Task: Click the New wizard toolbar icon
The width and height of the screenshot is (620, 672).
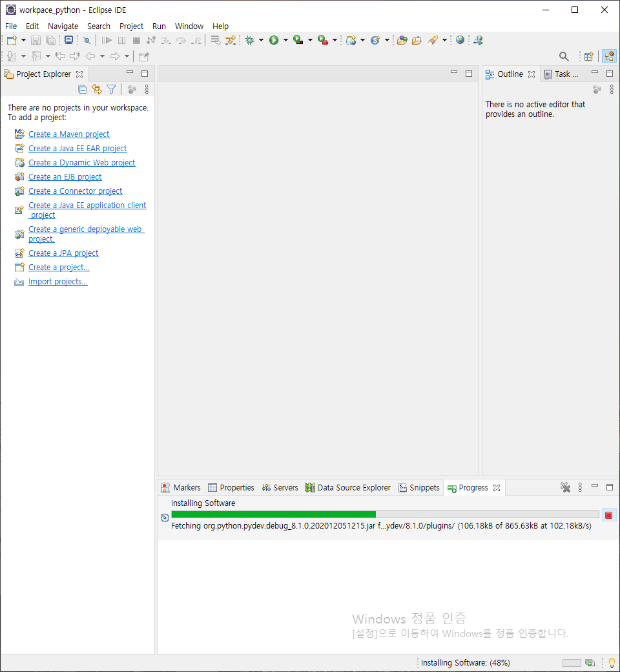Action: [x=12, y=40]
